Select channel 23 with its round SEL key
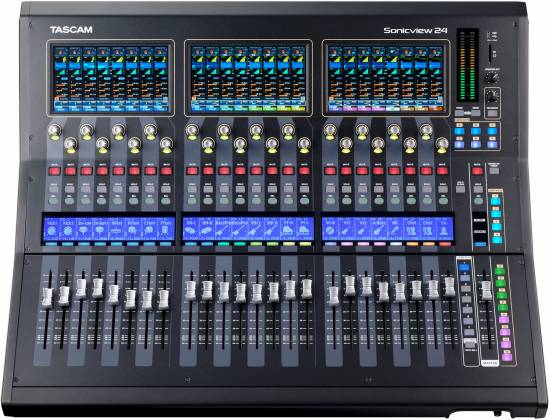Viewport: 549px width, 420px height. tap(426, 201)
